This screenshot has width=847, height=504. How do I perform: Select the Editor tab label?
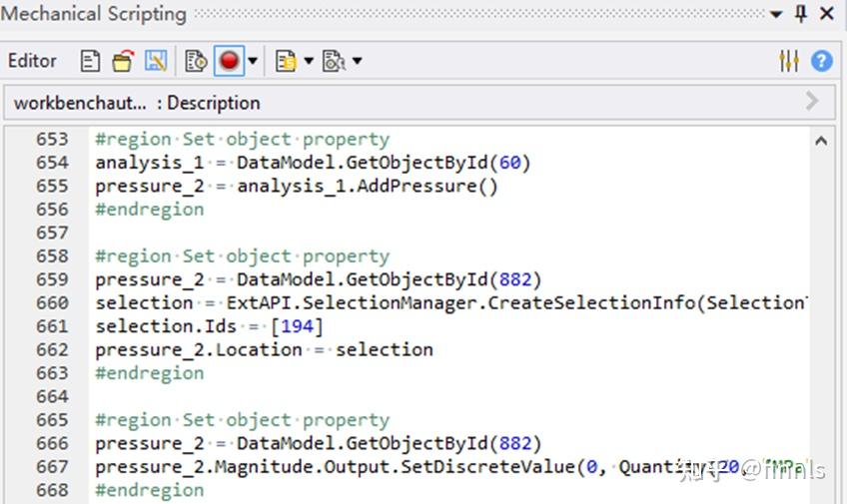[x=33, y=61]
